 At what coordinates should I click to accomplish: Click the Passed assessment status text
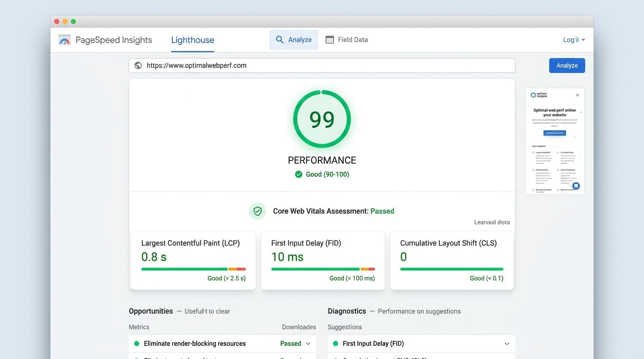(382, 211)
